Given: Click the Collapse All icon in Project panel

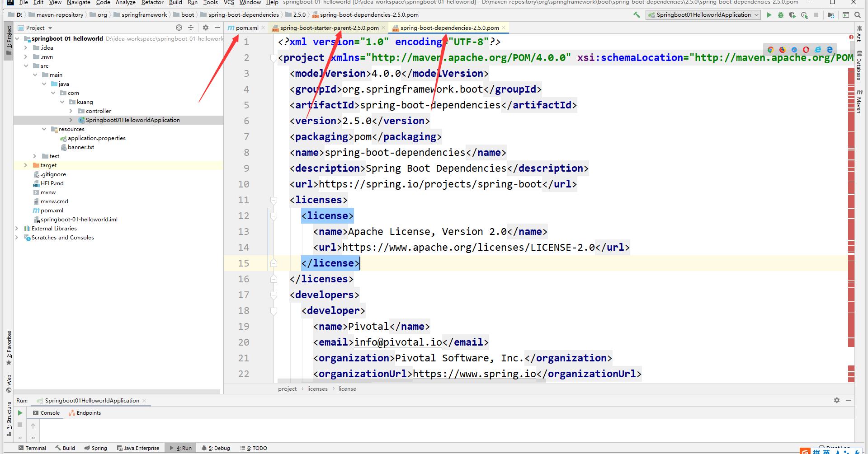Looking at the screenshot, I should point(191,28).
